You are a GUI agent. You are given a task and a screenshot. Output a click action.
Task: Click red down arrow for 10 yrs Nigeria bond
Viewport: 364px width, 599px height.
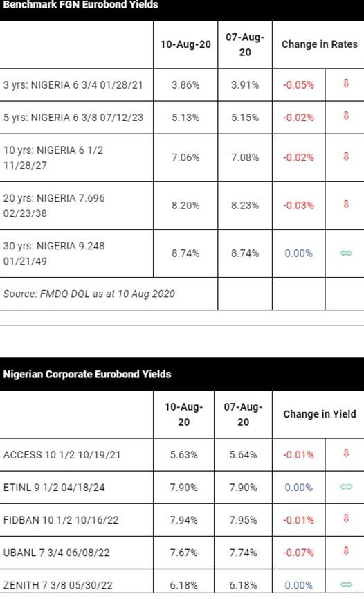[346, 156]
